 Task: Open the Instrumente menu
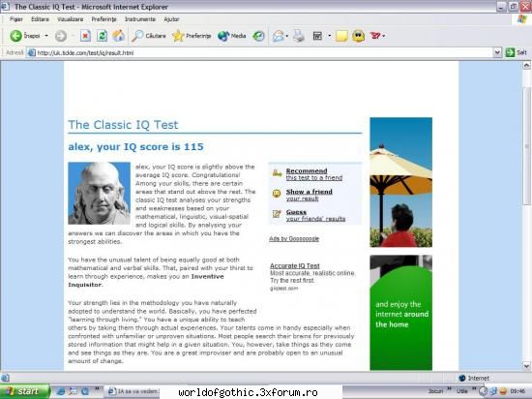click(x=140, y=19)
